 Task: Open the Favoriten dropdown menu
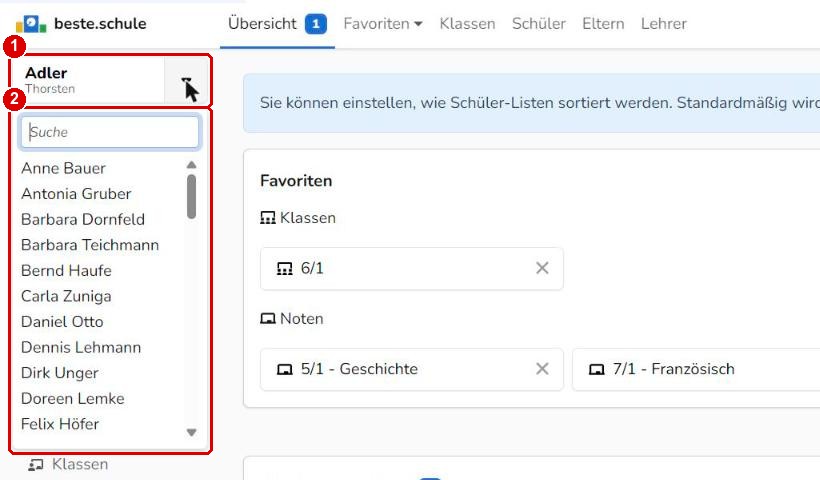click(x=383, y=24)
